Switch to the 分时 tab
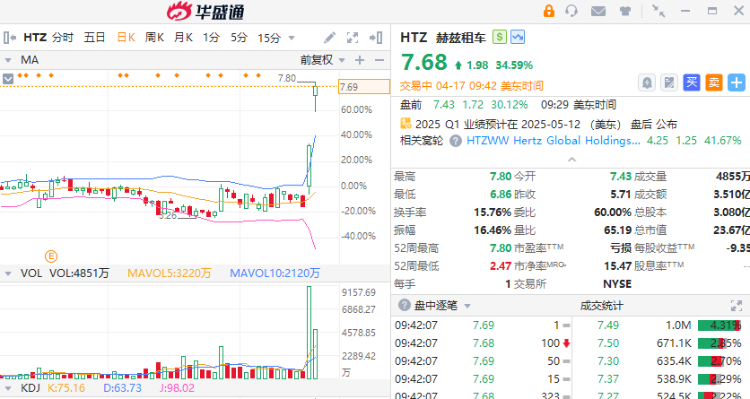Image resolution: width=750 pixels, height=399 pixels. [x=63, y=37]
